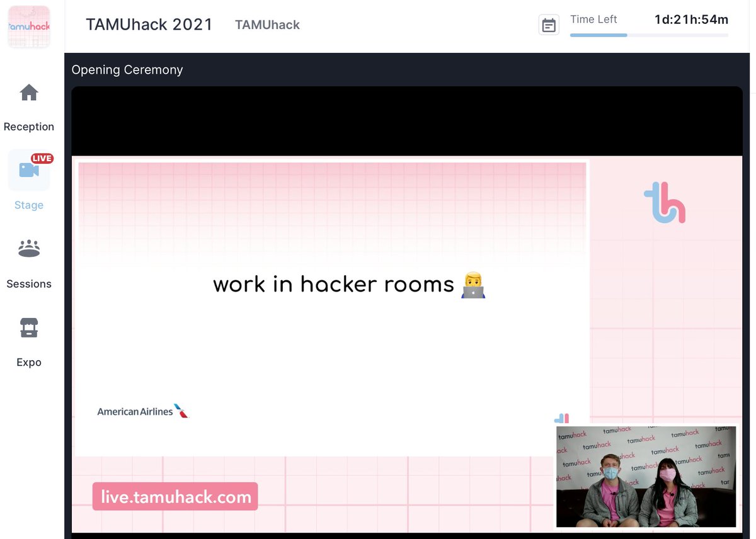Image resolution: width=756 pixels, height=539 pixels.
Task: Open the Sessions group icon
Action: pos(29,249)
